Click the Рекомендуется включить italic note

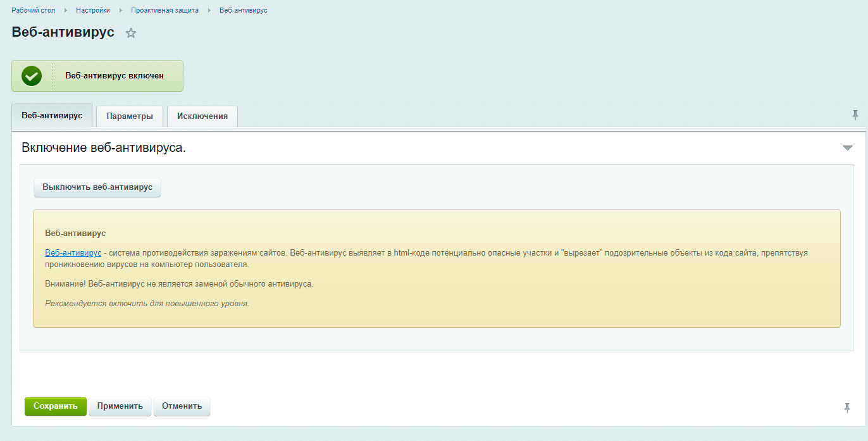tap(147, 304)
